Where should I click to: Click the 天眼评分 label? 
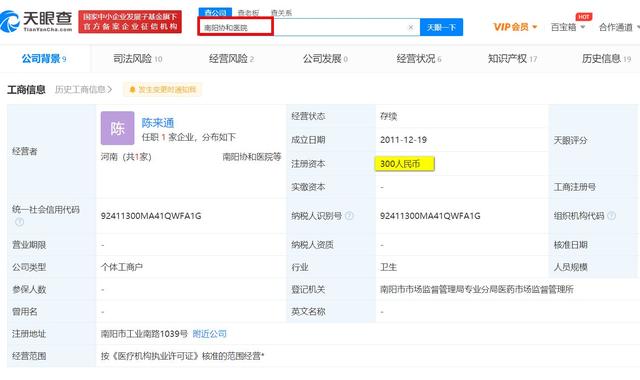click(570, 140)
